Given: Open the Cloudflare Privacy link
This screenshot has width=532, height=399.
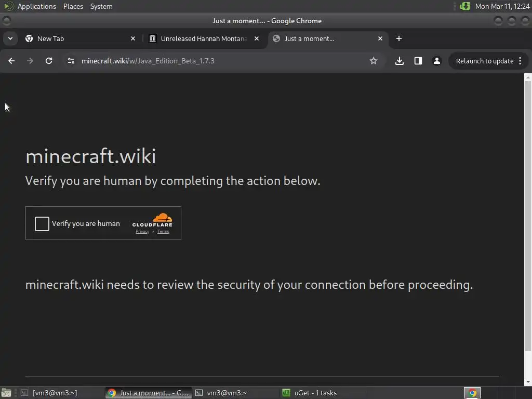Looking at the screenshot, I should pyautogui.click(x=142, y=231).
